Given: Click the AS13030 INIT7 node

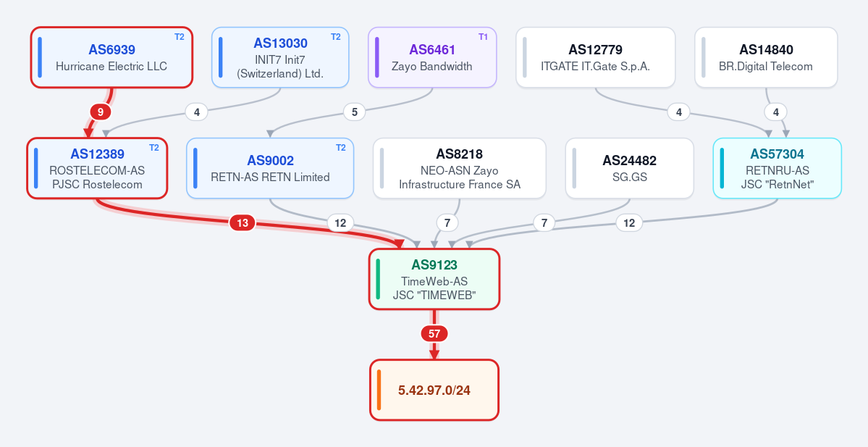Looking at the screenshot, I should point(280,58).
